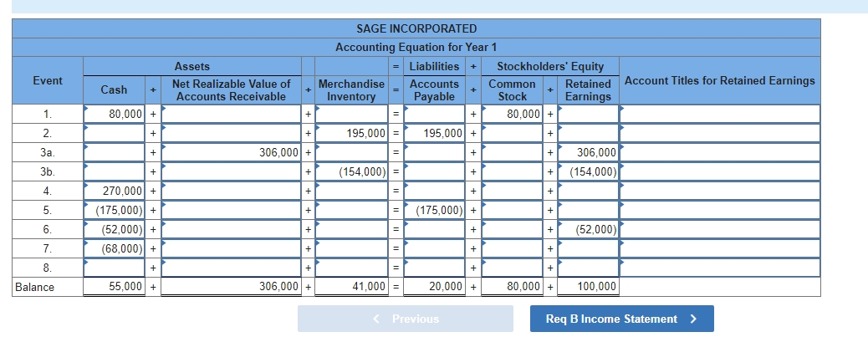Select Accounts Payable cell for event 2
This screenshot has height=337, width=868.
click(x=437, y=133)
